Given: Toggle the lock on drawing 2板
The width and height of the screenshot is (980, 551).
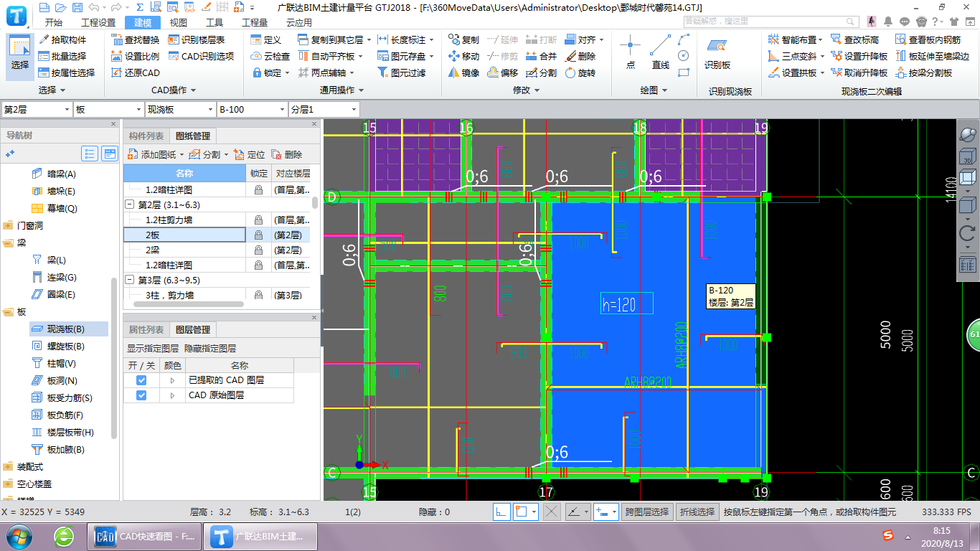Looking at the screenshot, I should 258,235.
